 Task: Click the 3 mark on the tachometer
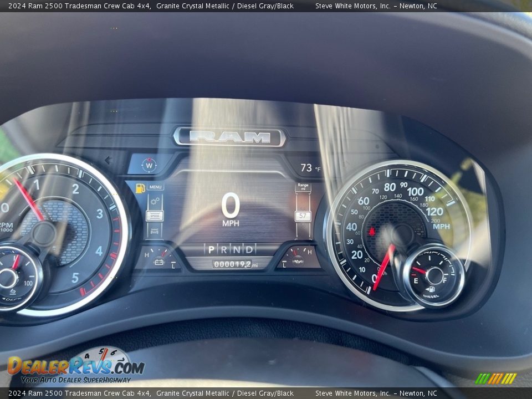pos(99,213)
